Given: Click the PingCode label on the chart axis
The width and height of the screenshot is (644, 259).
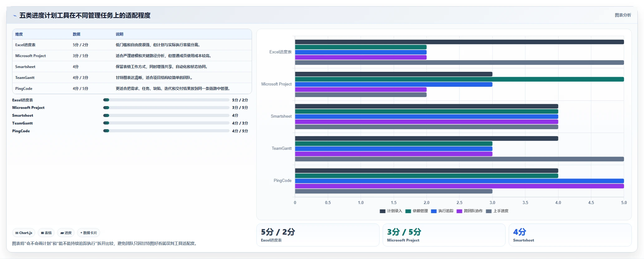Looking at the screenshot, I should click(x=283, y=181).
